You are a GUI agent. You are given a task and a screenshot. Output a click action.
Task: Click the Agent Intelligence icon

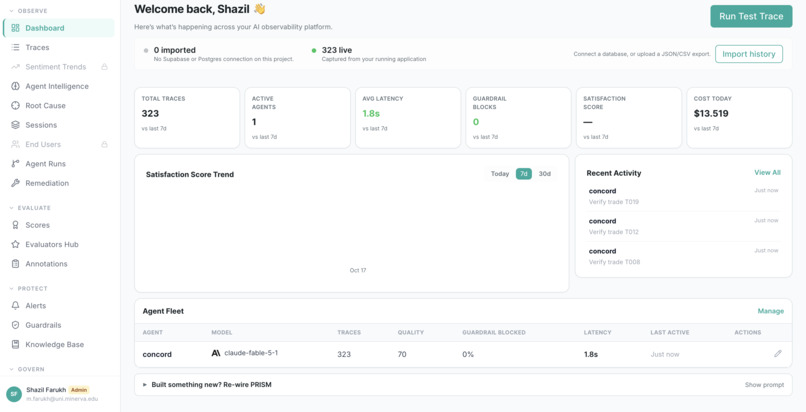pyautogui.click(x=15, y=86)
